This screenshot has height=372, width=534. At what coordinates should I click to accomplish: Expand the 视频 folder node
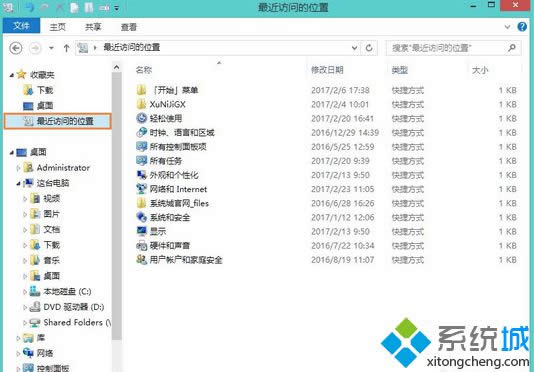click(x=25, y=199)
